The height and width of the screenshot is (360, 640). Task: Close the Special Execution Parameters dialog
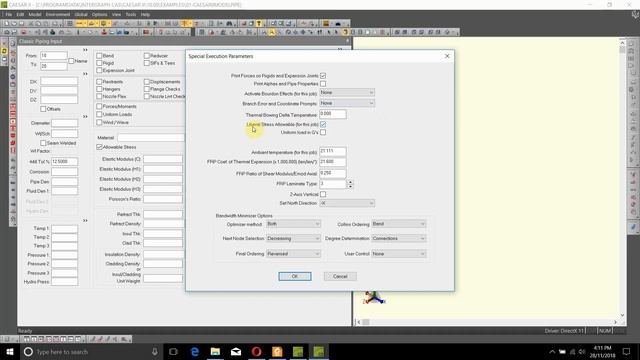(447, 56)
